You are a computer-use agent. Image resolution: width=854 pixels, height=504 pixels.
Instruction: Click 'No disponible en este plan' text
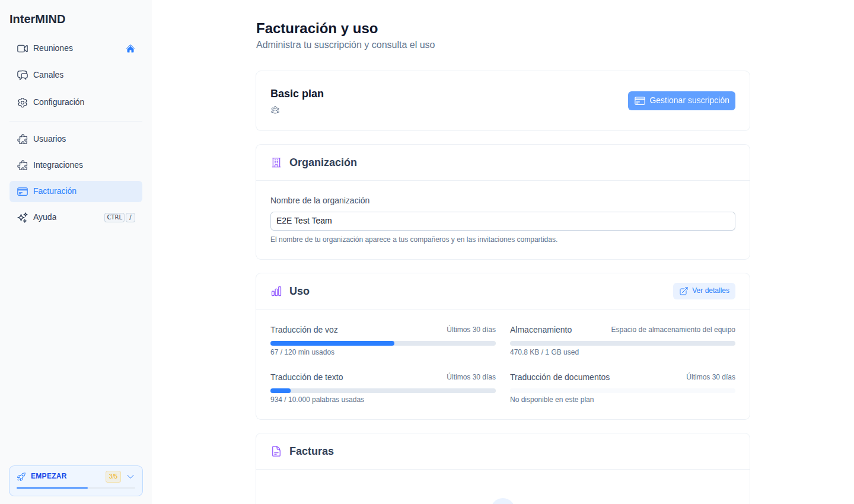[552, 400]
